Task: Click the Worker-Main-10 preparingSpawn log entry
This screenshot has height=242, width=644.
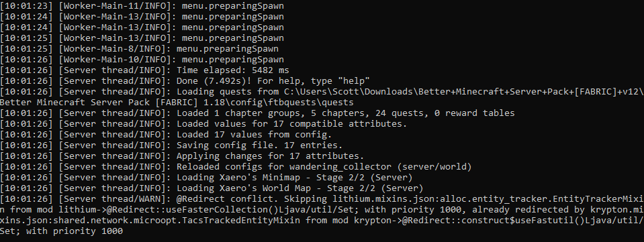Action: [142, 59]
